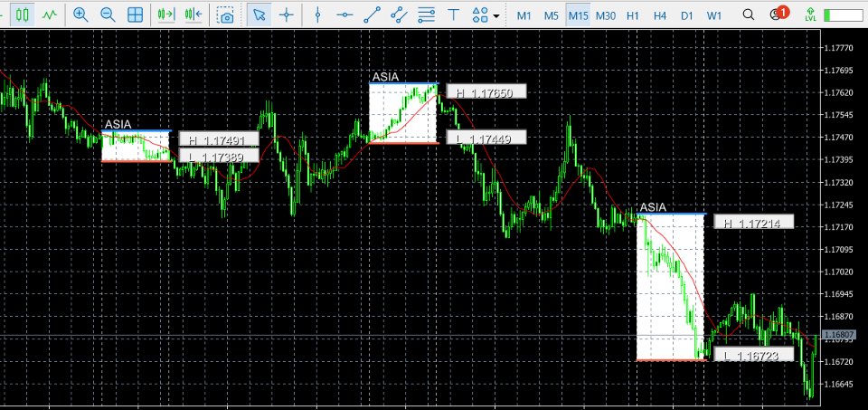Enable auto scroll to latest bar

[166, 15]
